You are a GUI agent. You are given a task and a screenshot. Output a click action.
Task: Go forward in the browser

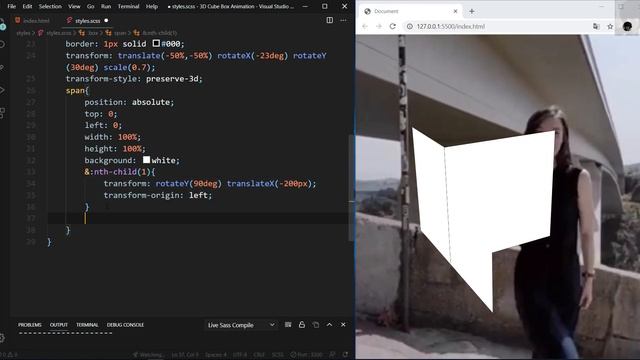pyautogui.click(x=379, y=26)
